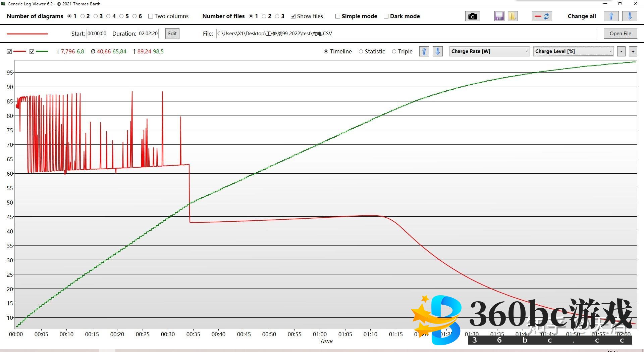Click up arrow beside Charge Rate dropdown
The width and height of the screenshot is (644, 352).
coord(424,51)
